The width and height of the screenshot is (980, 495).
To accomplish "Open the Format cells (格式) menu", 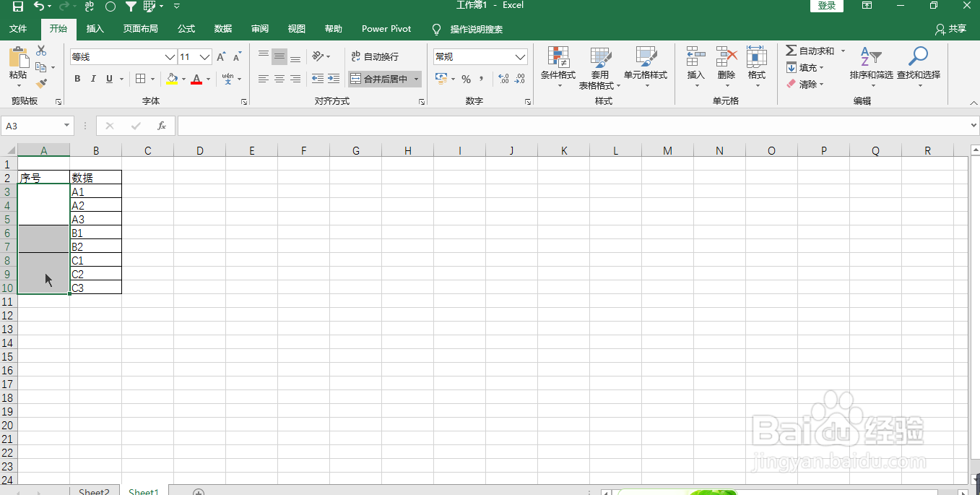I will click(x=757, y=67).
